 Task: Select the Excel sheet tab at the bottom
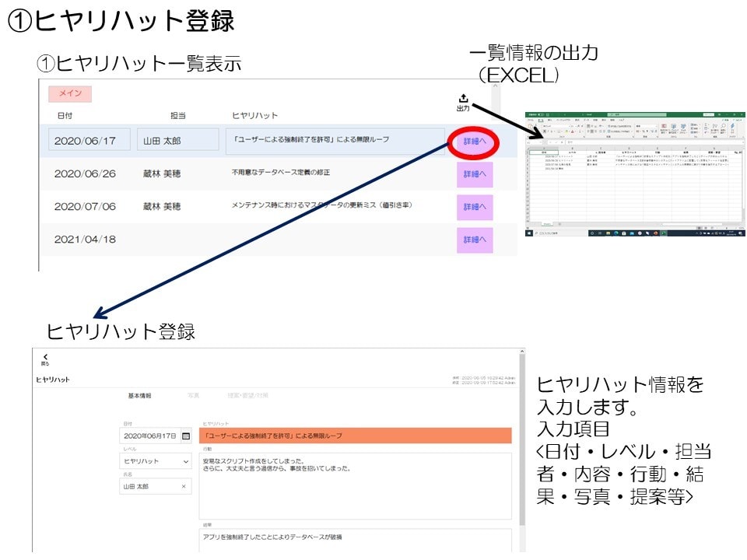coord(547,224)
